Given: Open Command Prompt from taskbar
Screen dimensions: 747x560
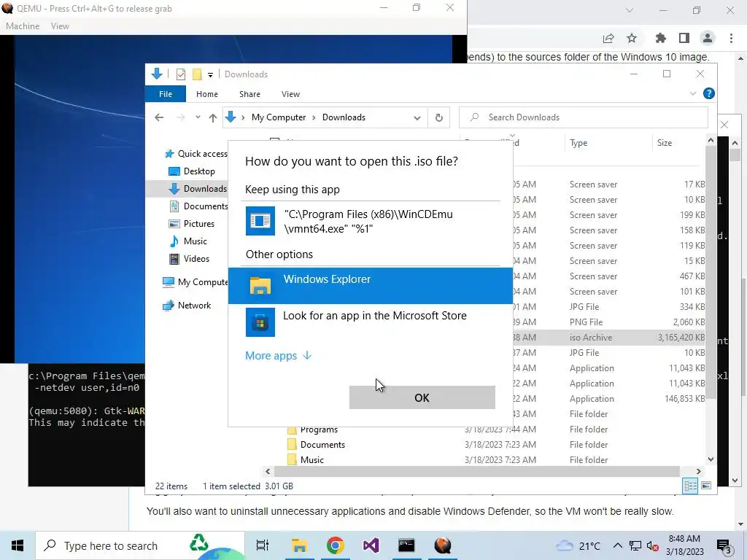Looking at the screenshot, I should (406, 545).
